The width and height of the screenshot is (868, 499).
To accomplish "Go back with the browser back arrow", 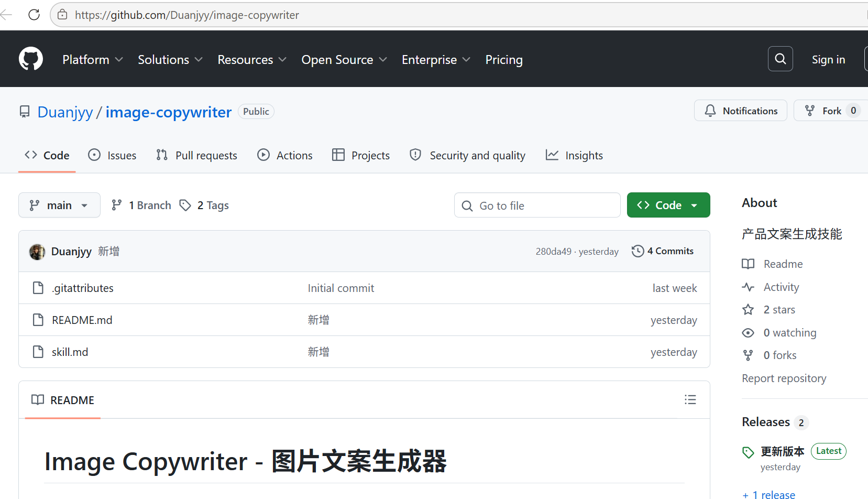I will [x=6, y=15].
